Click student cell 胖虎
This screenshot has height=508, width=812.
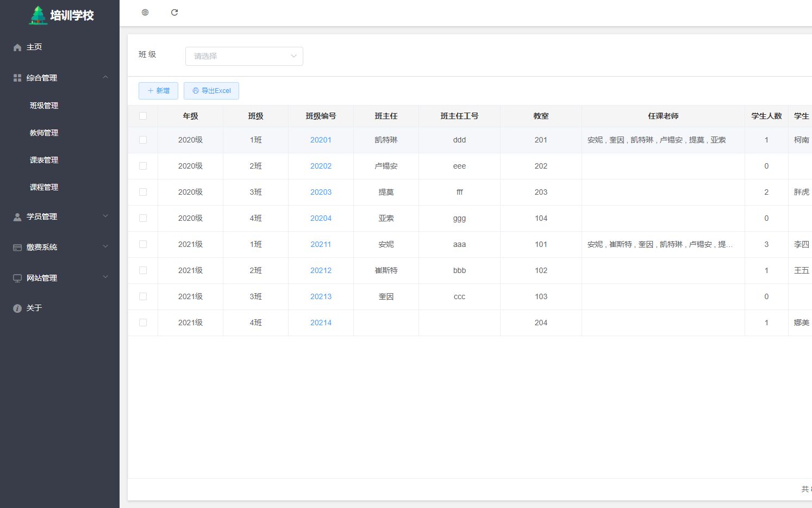(801, 192)
